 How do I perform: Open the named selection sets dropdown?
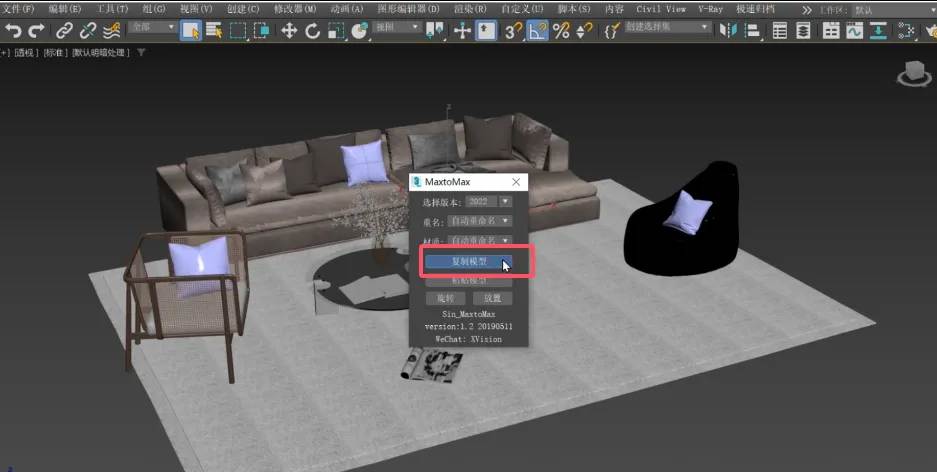(667, 27)
